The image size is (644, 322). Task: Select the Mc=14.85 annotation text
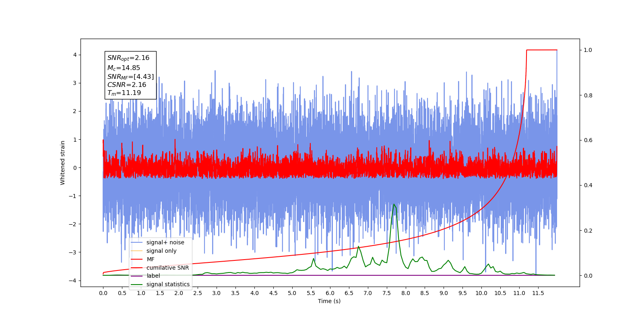124,68
